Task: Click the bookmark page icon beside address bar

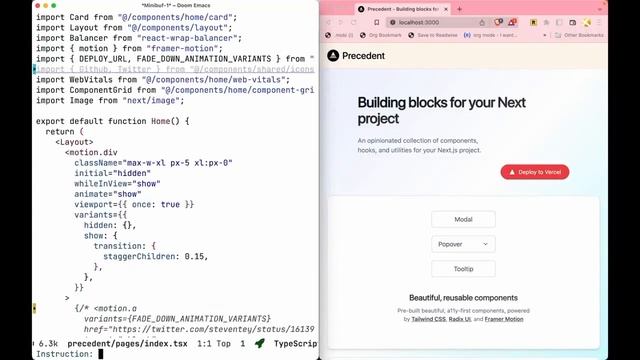Action: tap(377, 22)
